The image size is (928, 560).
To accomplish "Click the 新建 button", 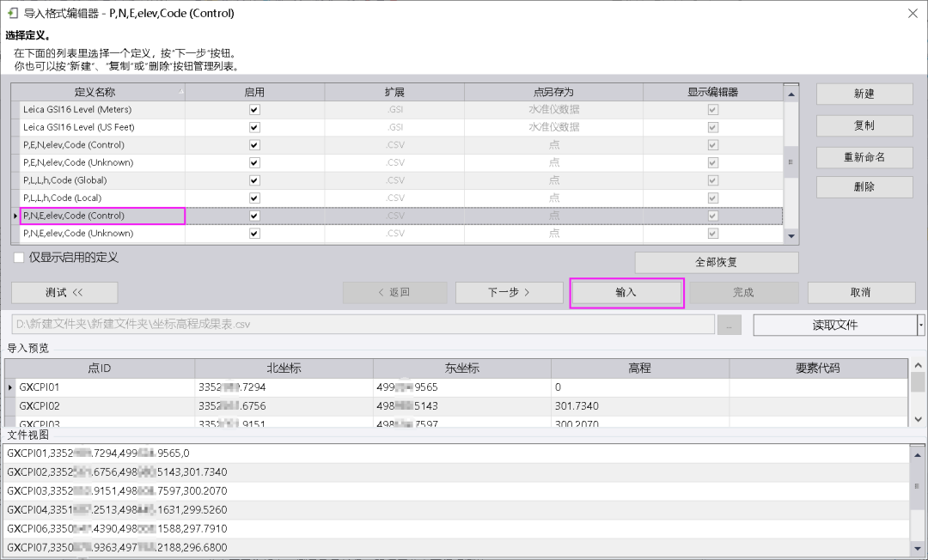I will tap(864, 94).
